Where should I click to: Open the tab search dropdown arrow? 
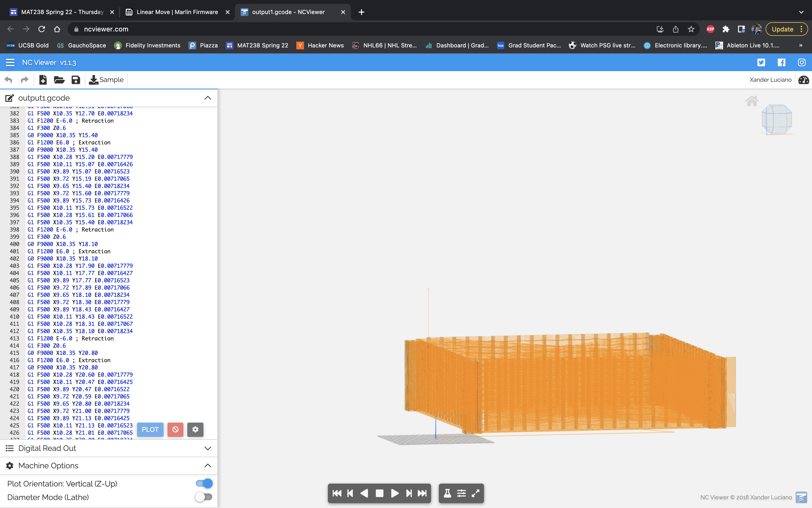point(801,12)
